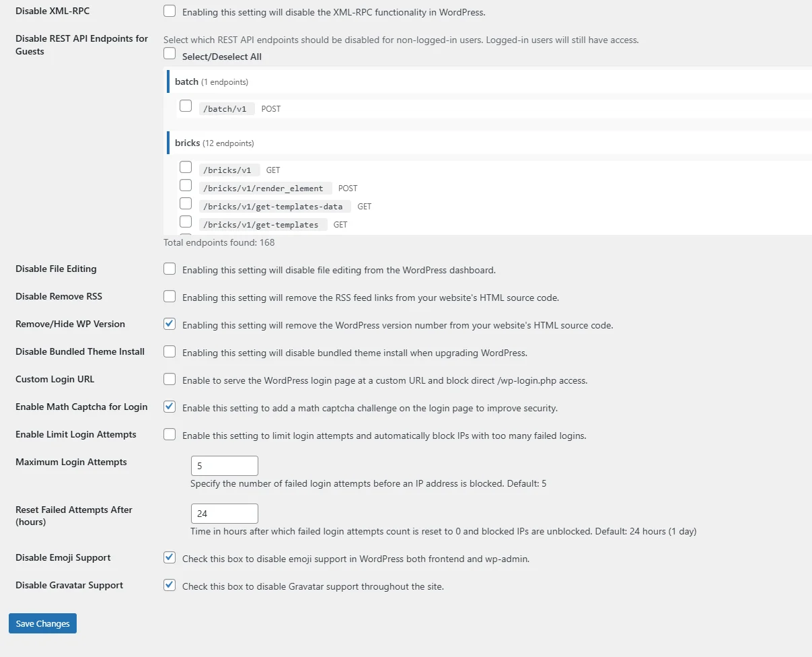Tick the /bricks/v1/get-templates-data checkbox
Viewport: 812px width, 657px height.
coord(186,204)
